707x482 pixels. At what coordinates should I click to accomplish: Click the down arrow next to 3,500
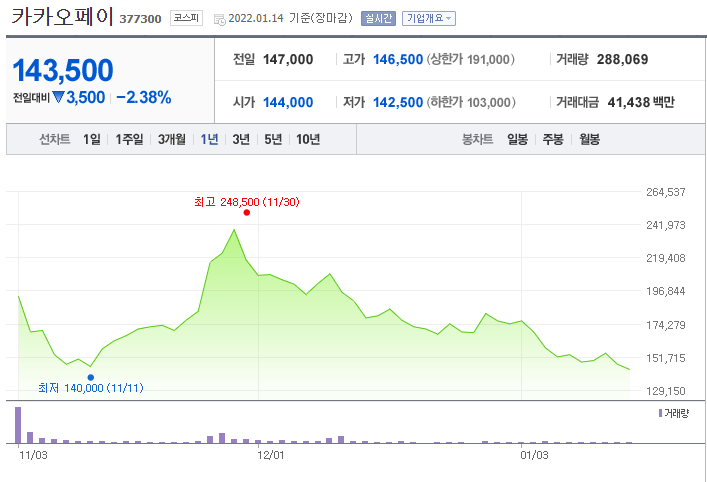[x=59, y=96]
